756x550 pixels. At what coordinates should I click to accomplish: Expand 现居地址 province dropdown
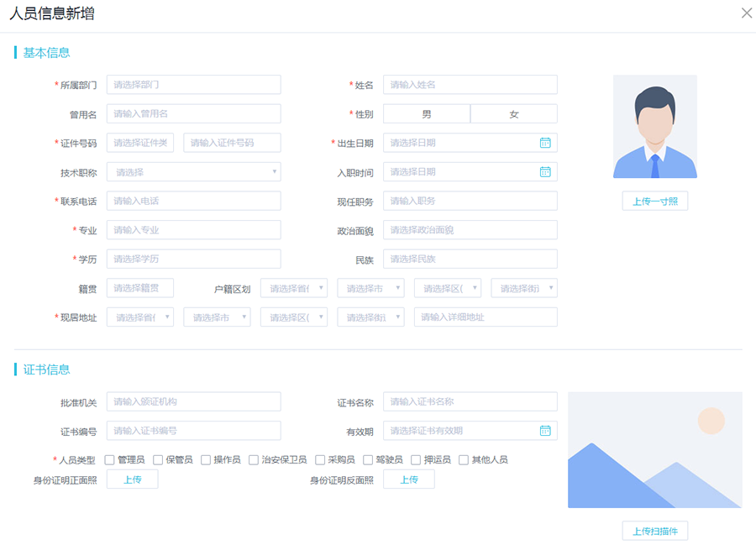140,317
